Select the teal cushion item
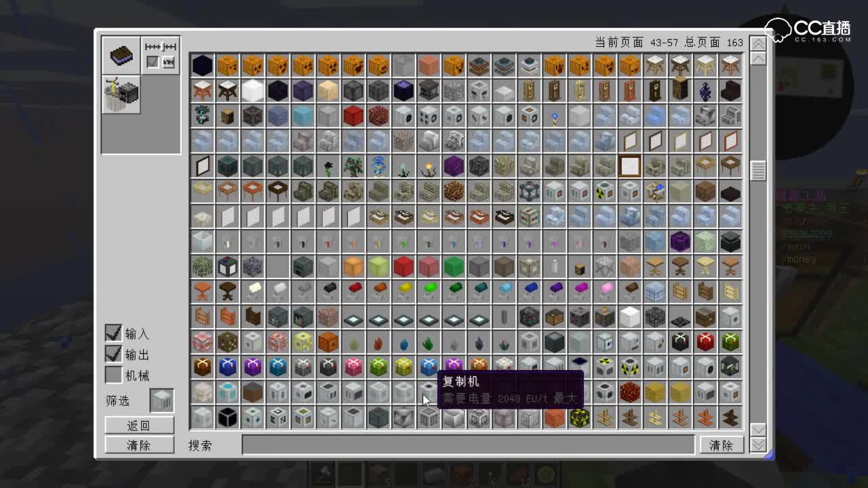The width and height of the screenshot is (868, 488). pos(478,291)
